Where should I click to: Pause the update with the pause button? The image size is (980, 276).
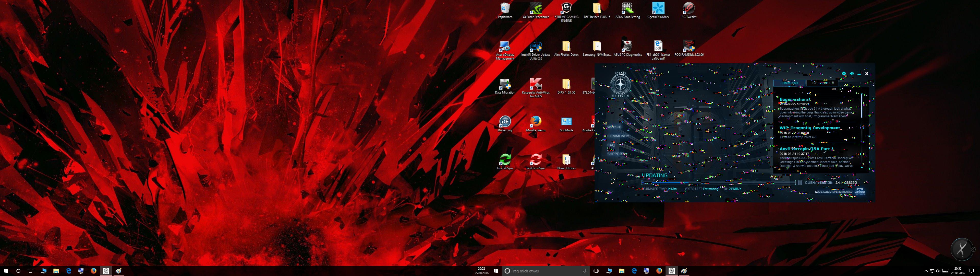(800, 183)
